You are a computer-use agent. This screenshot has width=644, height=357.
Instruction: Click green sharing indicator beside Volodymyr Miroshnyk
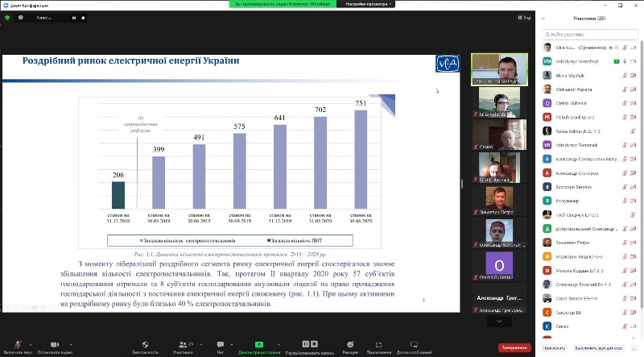coord(617,61)
